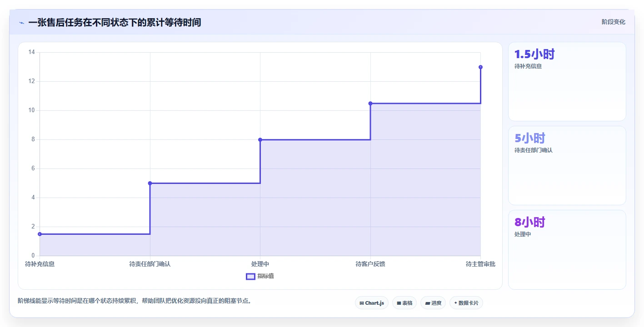644x327 pixels.
Task: Click the 进度 tag pill
Action: (433, 303)
